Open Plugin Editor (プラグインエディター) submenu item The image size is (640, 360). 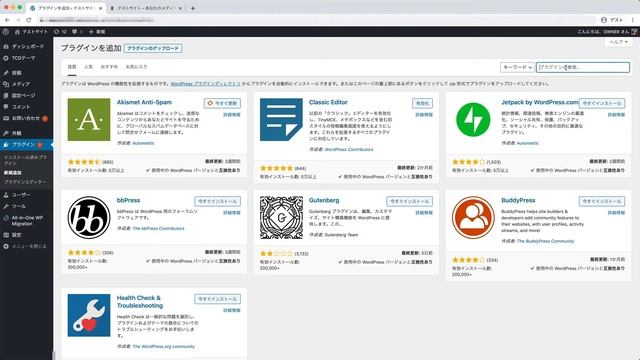pos(25,182)
